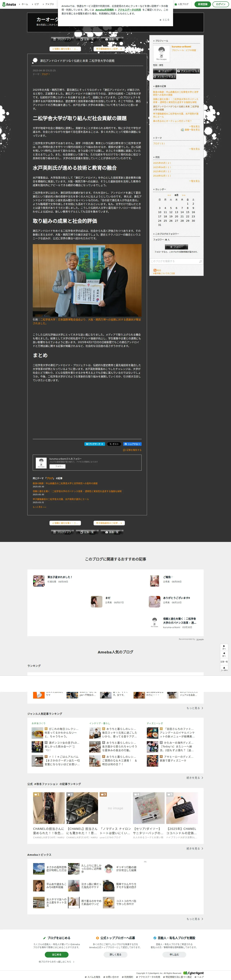Viewport: 231px width, 980px height.
Task: Go to previous calendar month with <<
Action: [x=169, y=195]
